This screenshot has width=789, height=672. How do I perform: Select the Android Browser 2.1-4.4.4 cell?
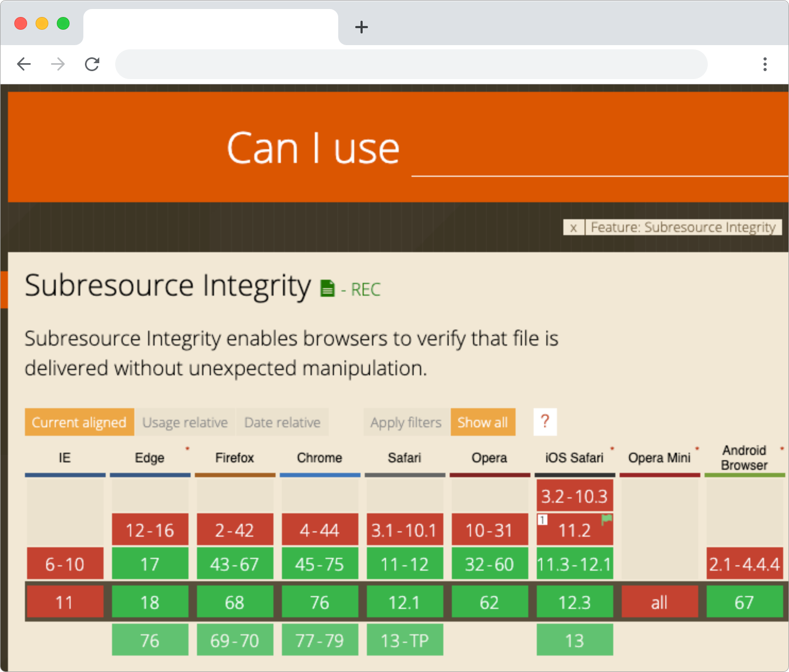click(x=744, y=564)
